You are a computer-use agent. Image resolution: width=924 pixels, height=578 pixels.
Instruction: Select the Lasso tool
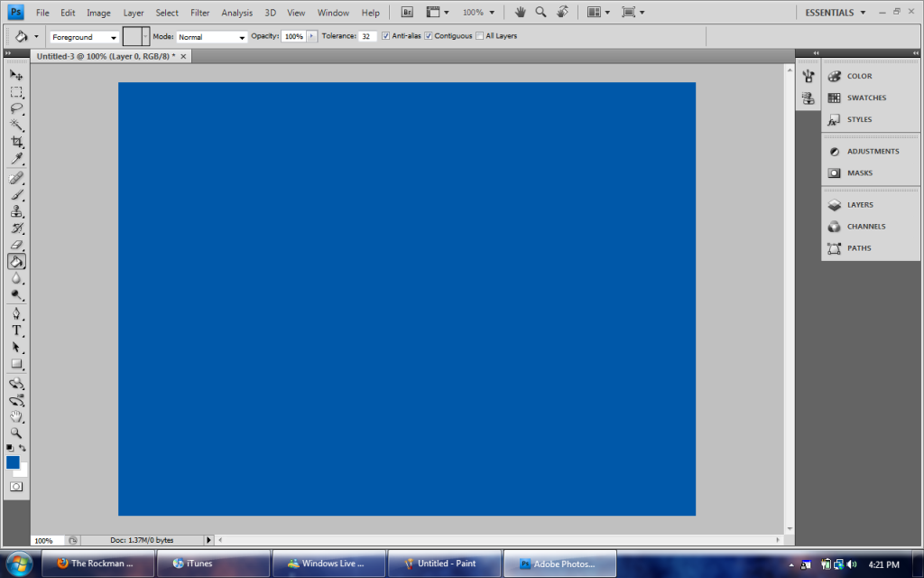click(x=16, y=108)
